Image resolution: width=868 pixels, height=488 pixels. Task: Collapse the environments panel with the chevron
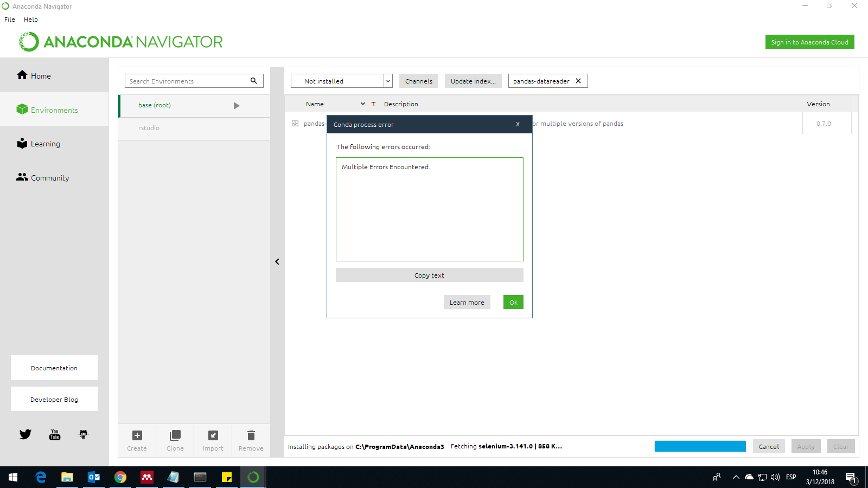277,261
